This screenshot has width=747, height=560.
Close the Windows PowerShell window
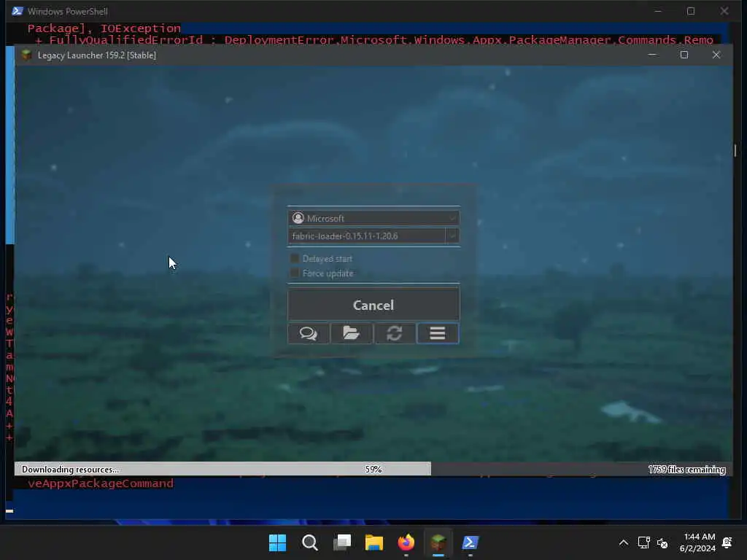(x=724, y=11)
